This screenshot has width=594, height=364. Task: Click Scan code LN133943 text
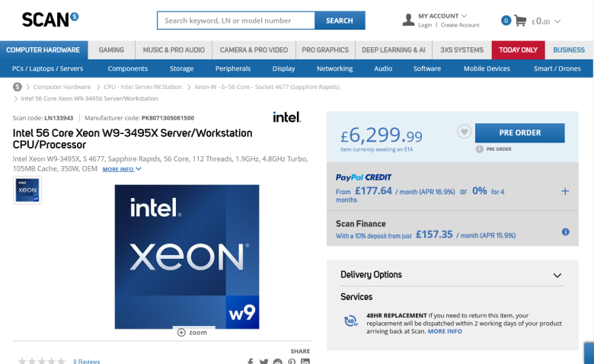tap(43, 118)
